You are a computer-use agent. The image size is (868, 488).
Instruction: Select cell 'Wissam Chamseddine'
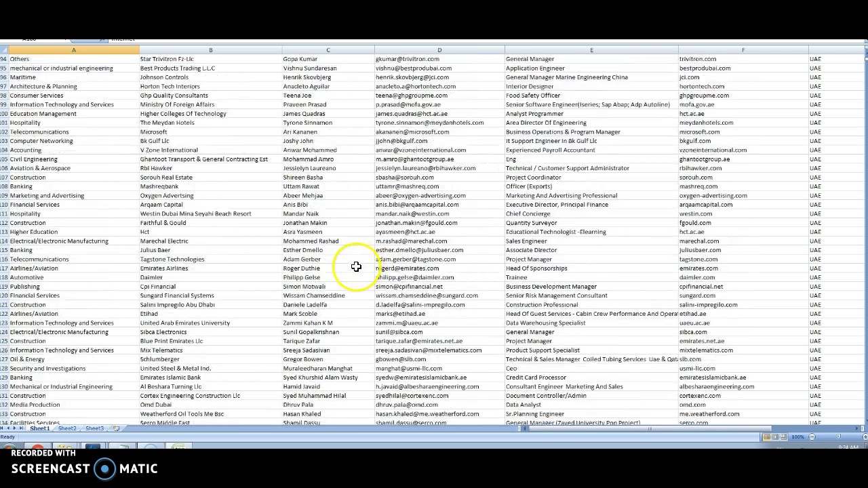[x=314, y=296]
